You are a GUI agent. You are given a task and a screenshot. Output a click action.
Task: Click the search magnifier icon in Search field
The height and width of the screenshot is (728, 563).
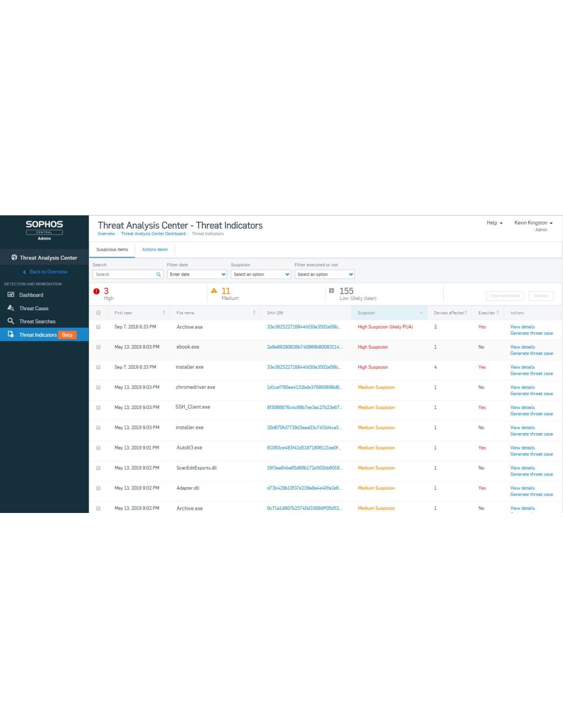click(159, 274)
